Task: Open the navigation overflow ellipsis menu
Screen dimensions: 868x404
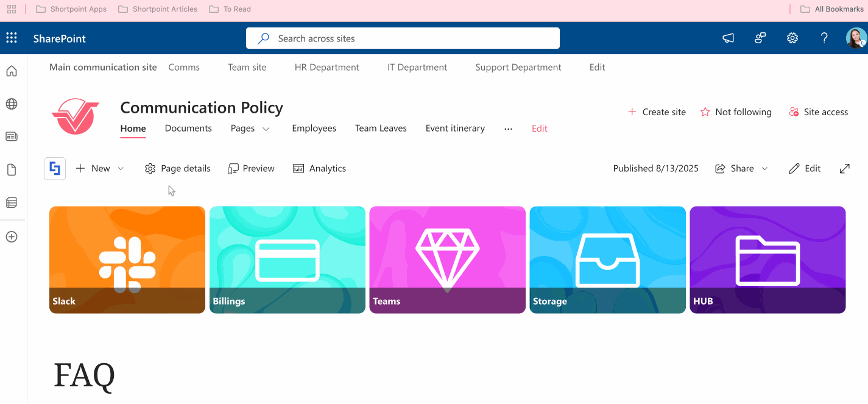Action: 509,129
